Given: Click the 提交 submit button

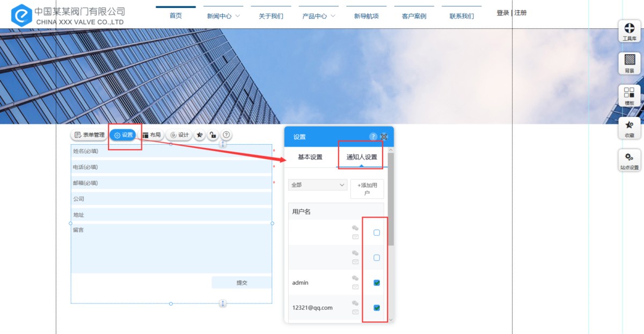Looking at the screenshot, I should 241,283.
